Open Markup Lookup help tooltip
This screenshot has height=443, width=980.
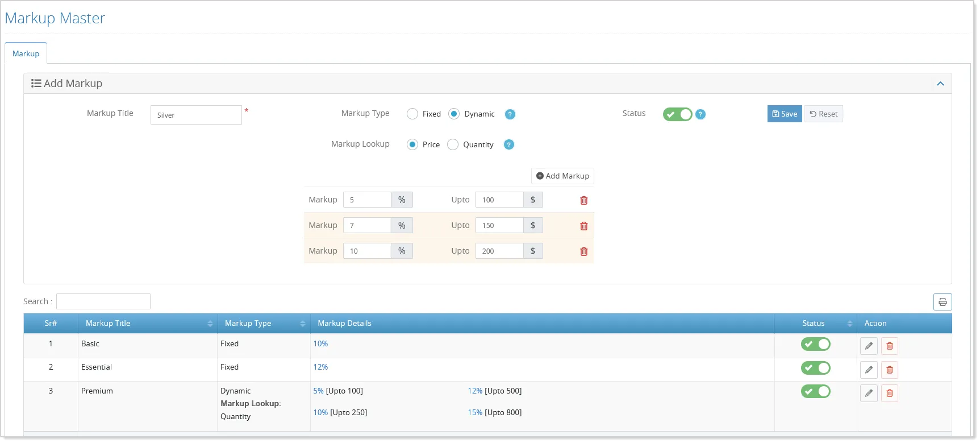tap(509, 144)
